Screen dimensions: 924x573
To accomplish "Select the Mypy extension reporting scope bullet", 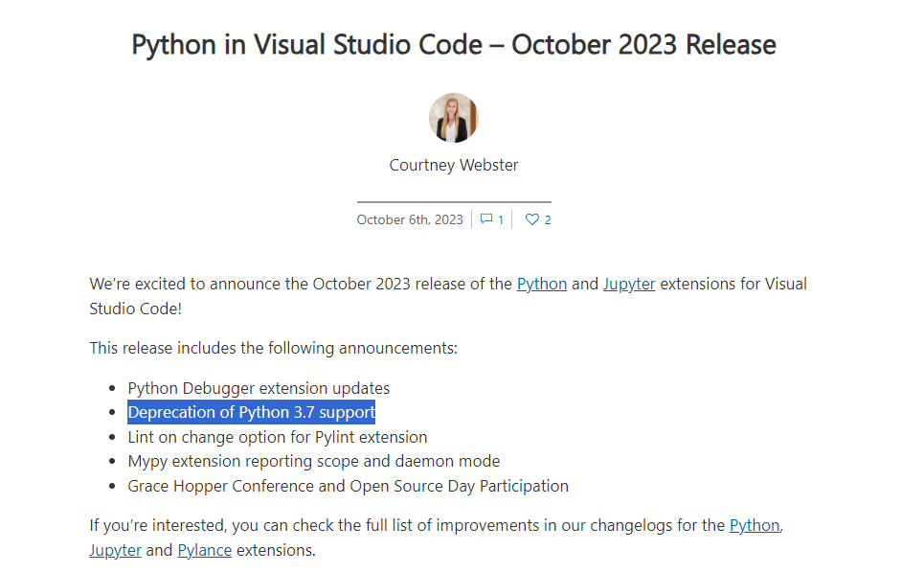I will coord(314,461).
